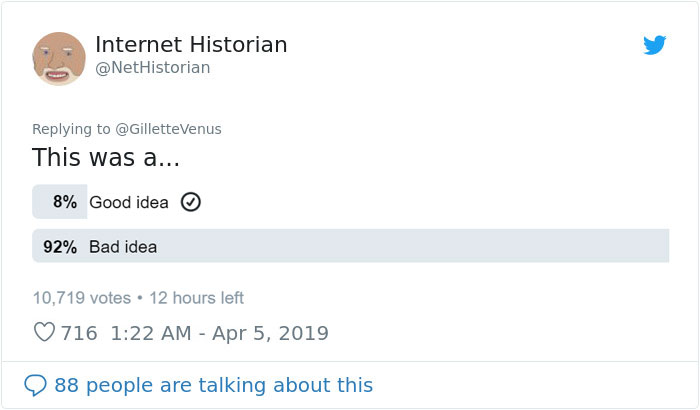The height and width of the screenshot is (410, 700).
Task: Select the 92% Bad idea poll bar
Action: click(x=350, y=246)
